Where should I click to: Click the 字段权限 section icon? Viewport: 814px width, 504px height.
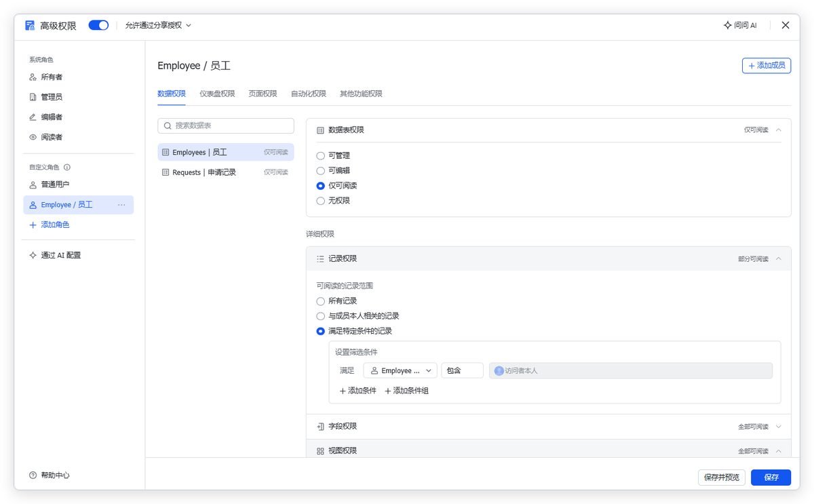click(x=320, y=427)
